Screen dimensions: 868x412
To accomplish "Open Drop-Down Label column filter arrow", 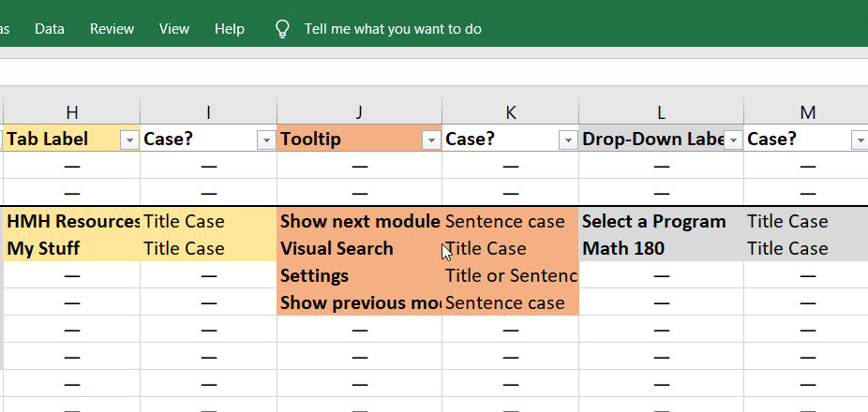I will (x=733, y=140).
